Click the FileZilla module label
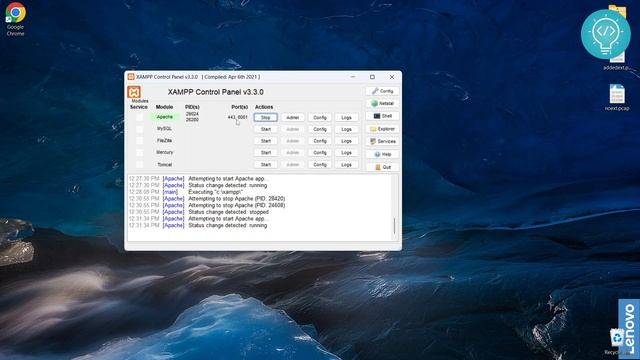640x360 pixels. [164, 140]
